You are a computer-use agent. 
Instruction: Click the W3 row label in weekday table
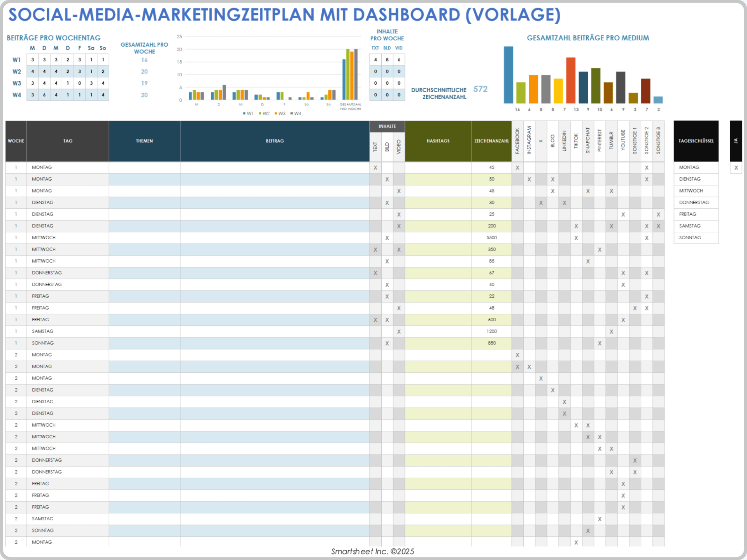click(x=17, y=83)
